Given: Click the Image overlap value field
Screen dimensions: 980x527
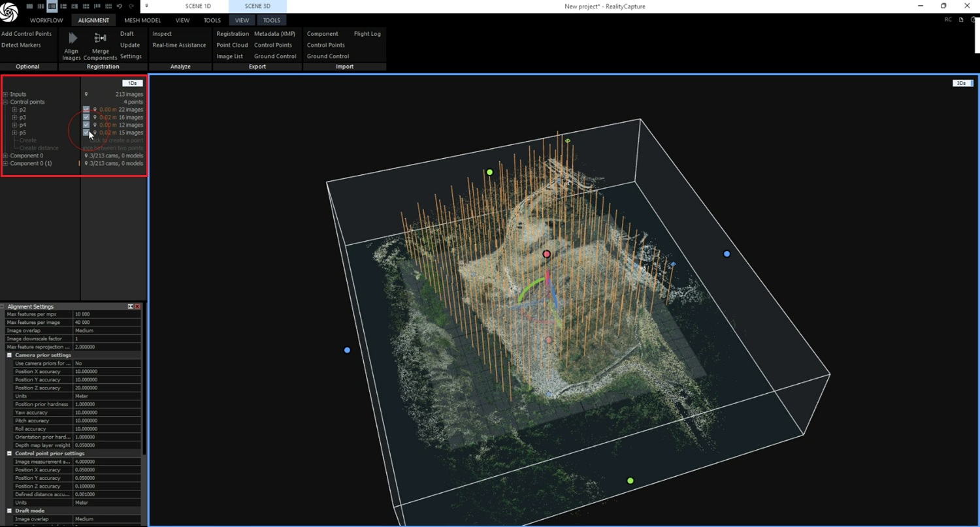Looking at the screenshot, I should click(x=107, y=330).
